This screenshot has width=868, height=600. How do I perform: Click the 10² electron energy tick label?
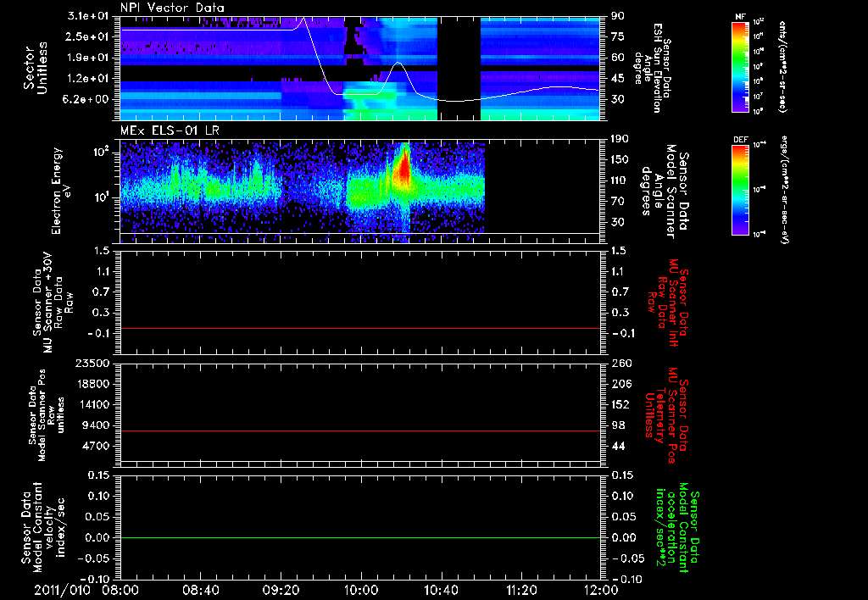(x=100, y=153)
